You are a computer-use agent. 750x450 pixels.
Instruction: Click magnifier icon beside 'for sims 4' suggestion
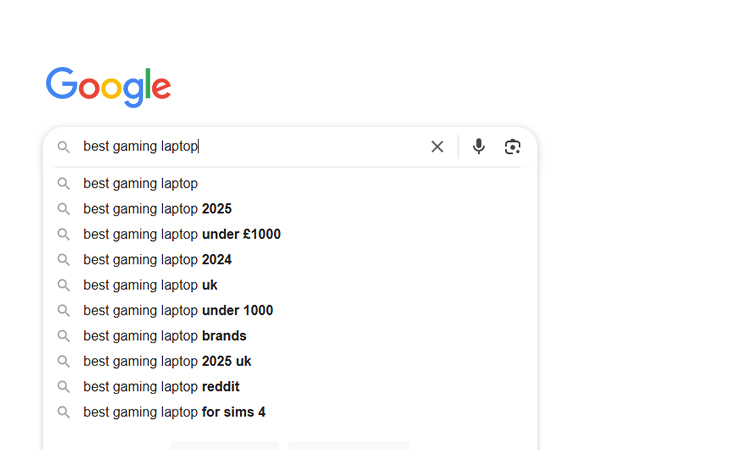64,412
